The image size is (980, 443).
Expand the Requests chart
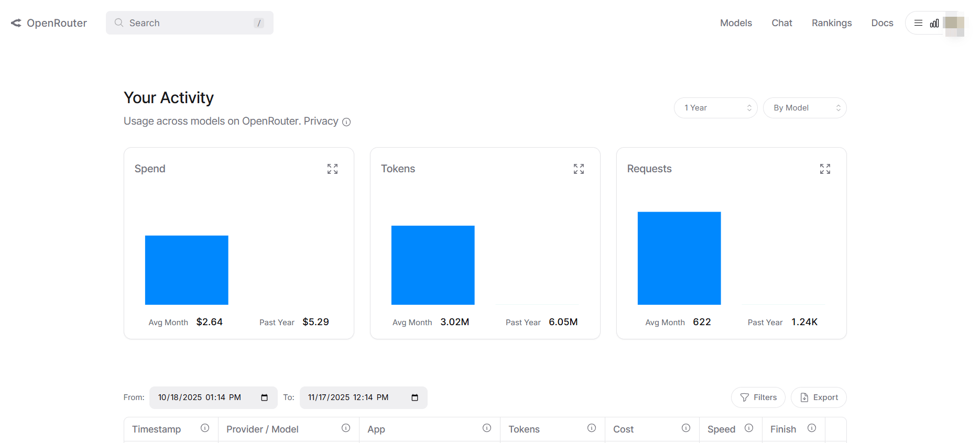825,169
